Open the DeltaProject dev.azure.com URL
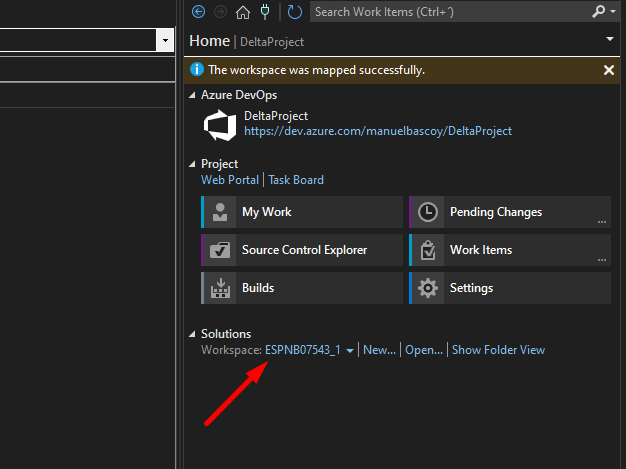This screenshot has height=469, width=626. point(377,131)
